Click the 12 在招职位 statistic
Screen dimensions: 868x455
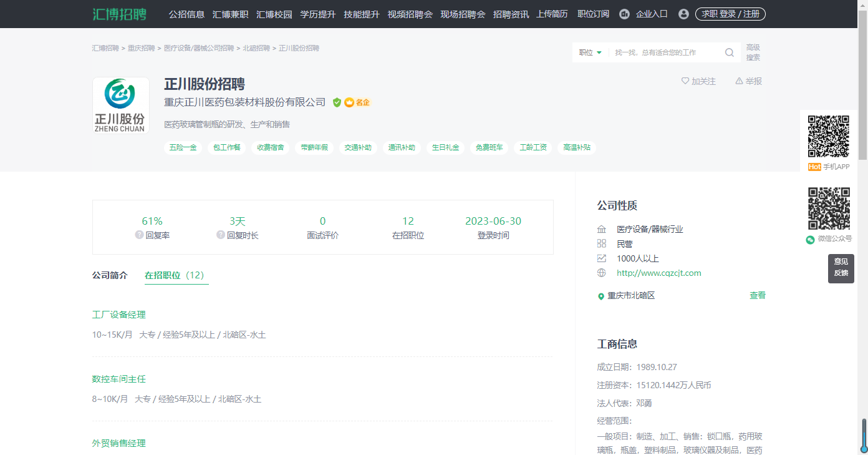point(408,228)
